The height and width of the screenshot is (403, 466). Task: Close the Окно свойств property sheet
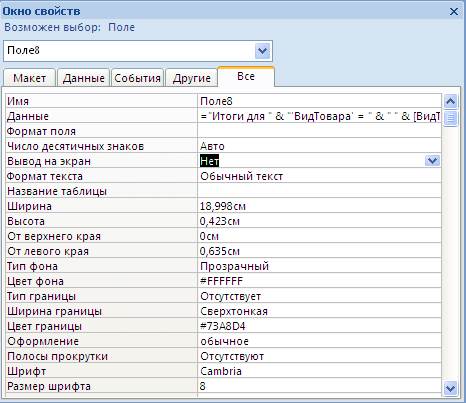click(x=454, y=12)
